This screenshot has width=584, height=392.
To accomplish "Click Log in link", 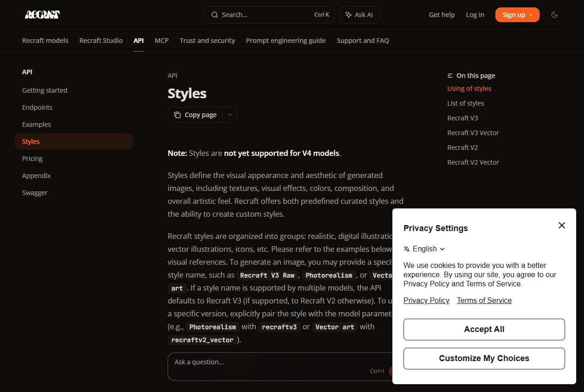I will tap(475, 15).
